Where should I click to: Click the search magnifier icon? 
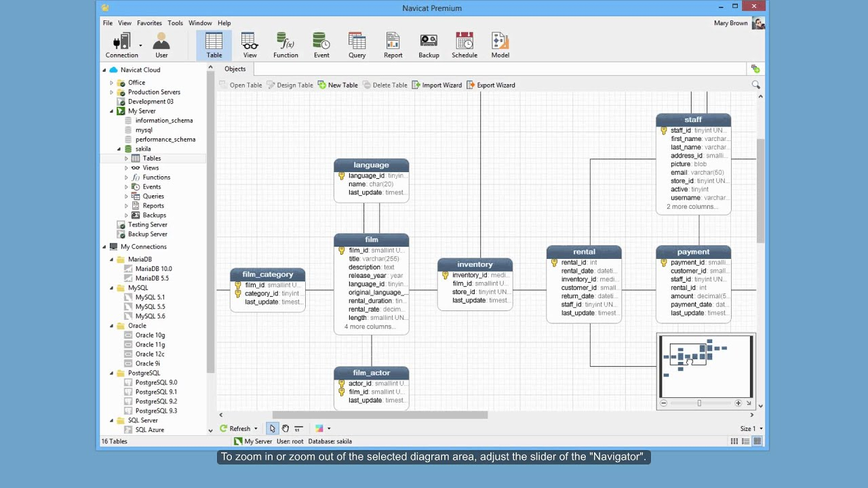[755, 85]
